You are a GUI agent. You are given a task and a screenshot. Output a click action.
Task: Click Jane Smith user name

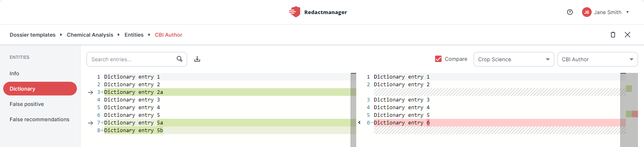[x=608, y=12]
